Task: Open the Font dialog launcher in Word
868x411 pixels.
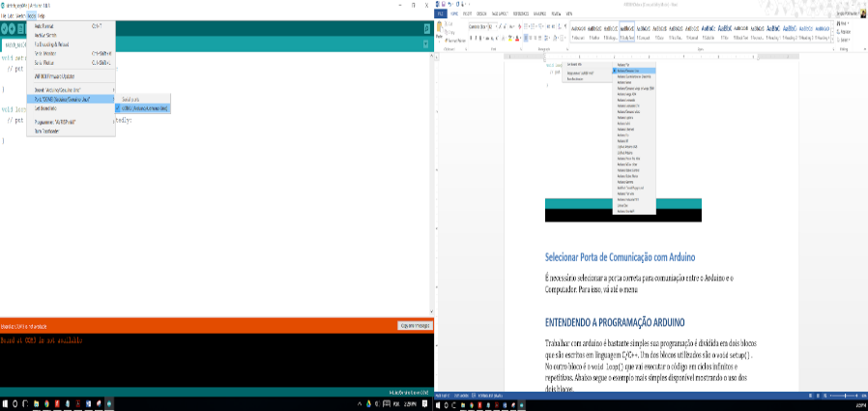Action: [x=521, y=48]
